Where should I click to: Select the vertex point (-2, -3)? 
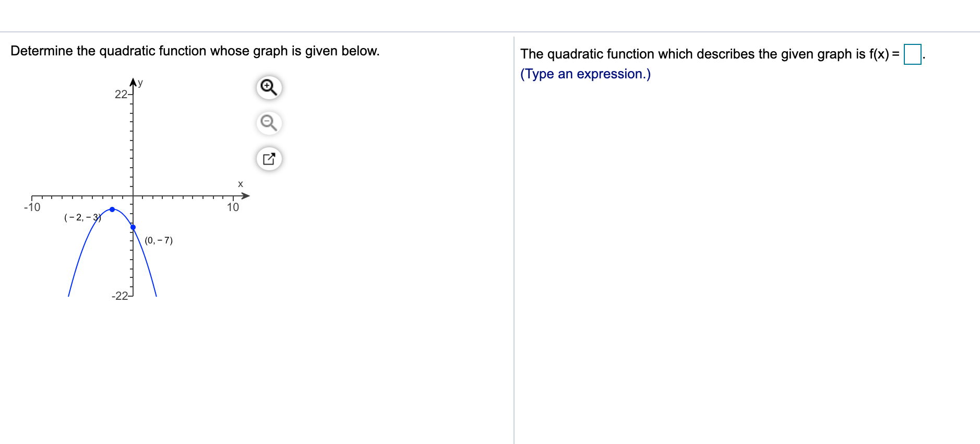(x=111, y=209)
